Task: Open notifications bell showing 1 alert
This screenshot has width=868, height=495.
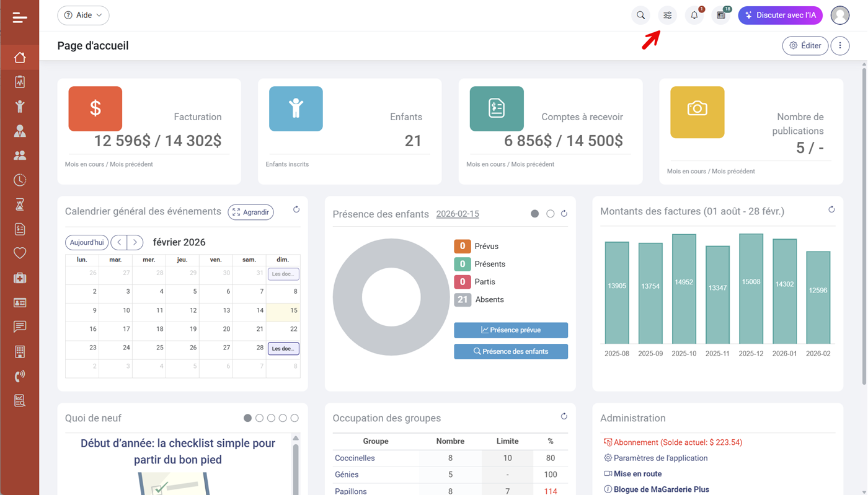Action: coord(693,15)
